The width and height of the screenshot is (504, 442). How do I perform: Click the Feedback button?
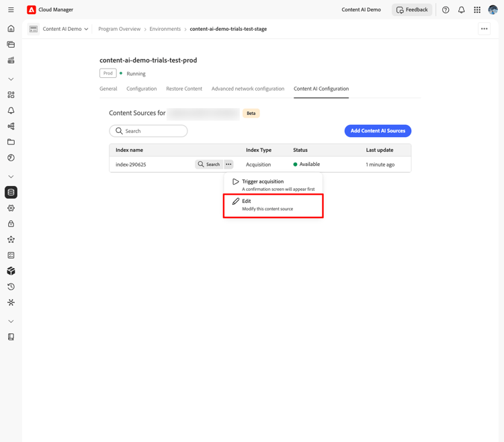(412, 9)
